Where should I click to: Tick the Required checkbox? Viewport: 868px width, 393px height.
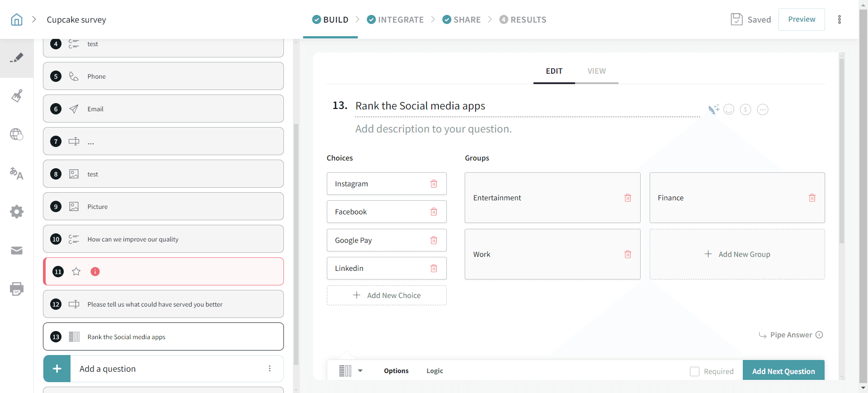coord(694,371)
